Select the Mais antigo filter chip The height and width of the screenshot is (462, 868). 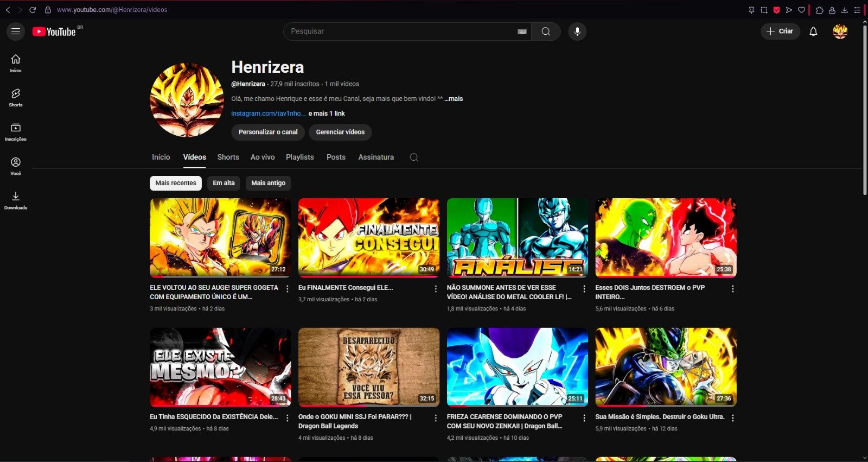point(269,183)
